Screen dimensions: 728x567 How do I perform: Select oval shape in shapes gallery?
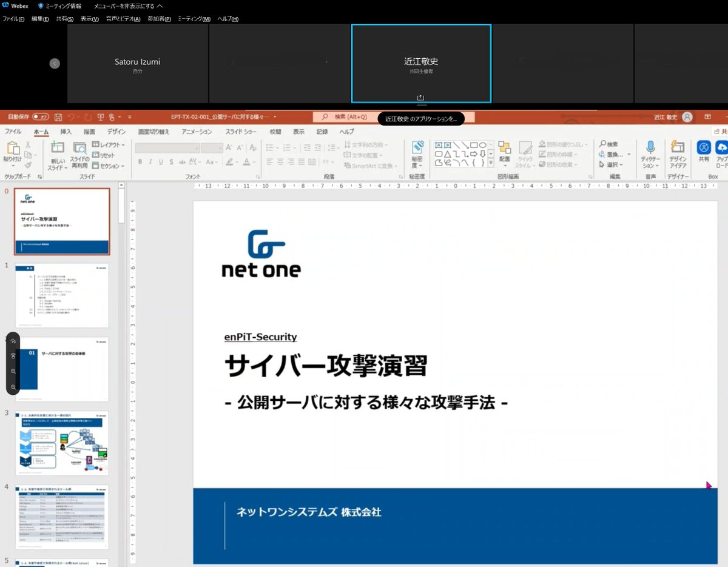pos(483,146)
